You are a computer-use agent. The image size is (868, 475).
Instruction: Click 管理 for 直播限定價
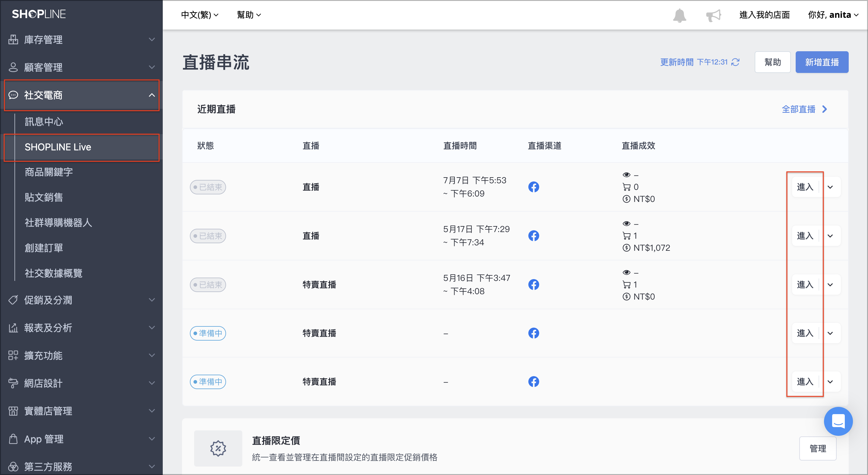(x=818, y=448)
